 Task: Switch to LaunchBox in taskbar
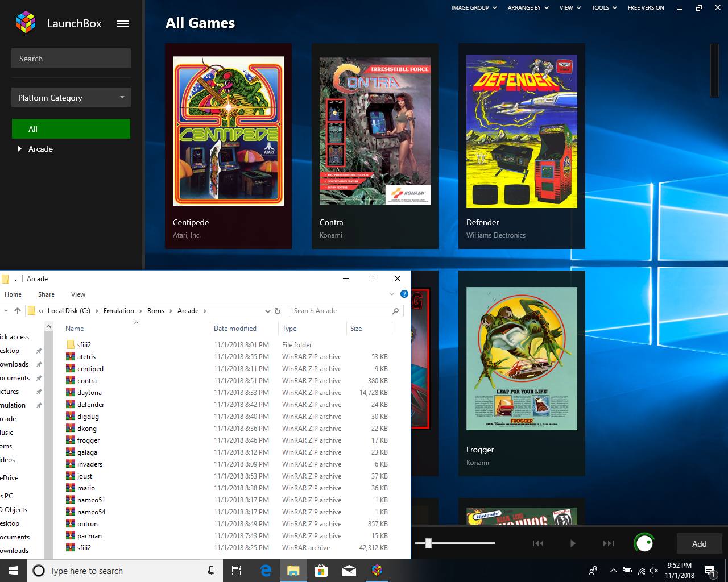click(377, 571)
